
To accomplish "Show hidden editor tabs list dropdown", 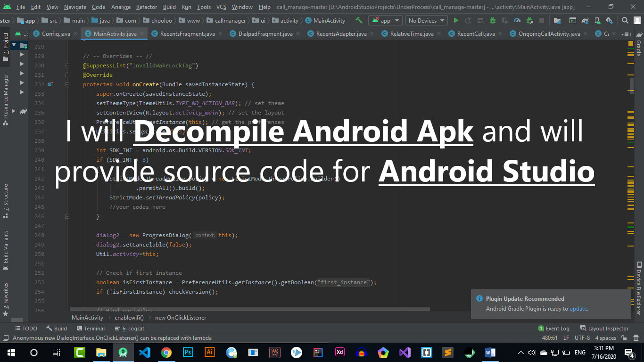I will pyautogui.click(x=627, y=34).
